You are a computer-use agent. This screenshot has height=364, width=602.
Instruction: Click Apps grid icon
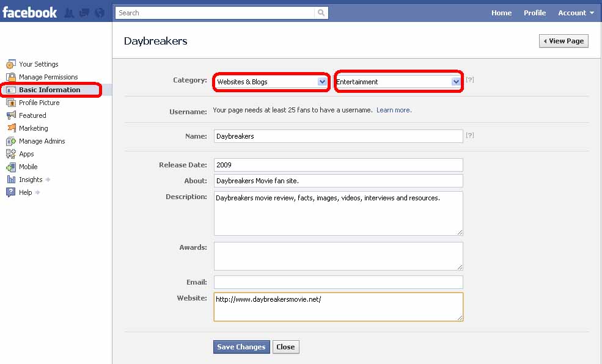11,154
